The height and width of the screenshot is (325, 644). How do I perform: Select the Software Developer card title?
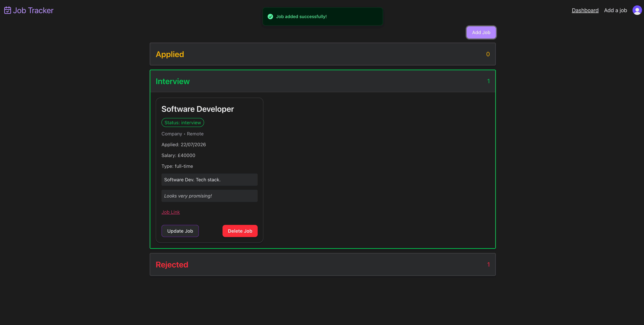tap(197, 109)
